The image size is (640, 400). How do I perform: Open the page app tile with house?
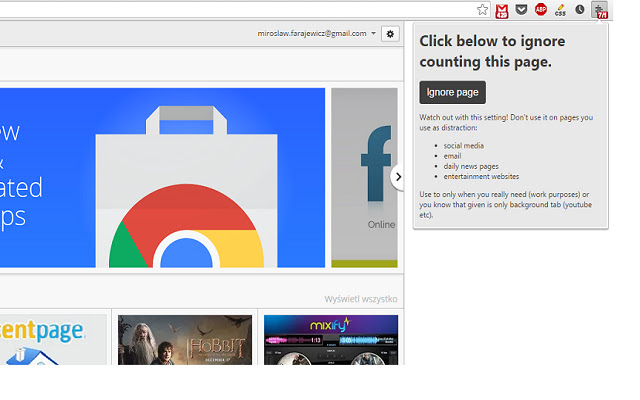tap(53, 340)
